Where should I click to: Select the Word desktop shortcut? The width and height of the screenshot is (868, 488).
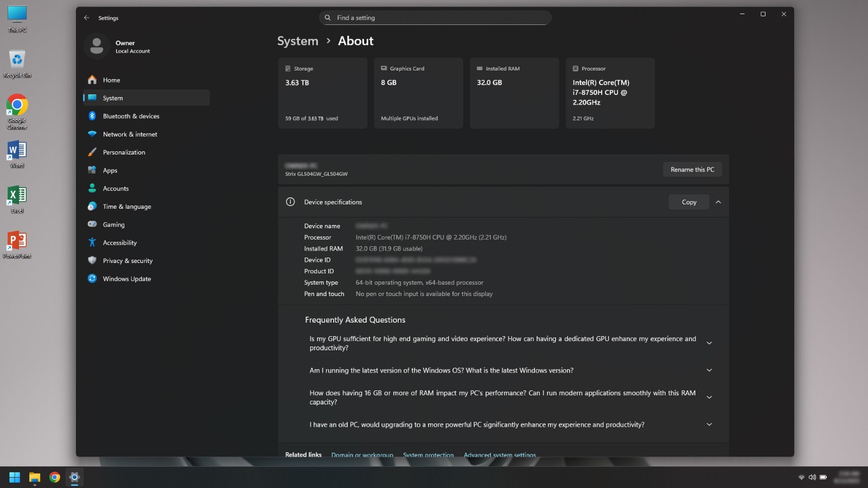point(17,154)
